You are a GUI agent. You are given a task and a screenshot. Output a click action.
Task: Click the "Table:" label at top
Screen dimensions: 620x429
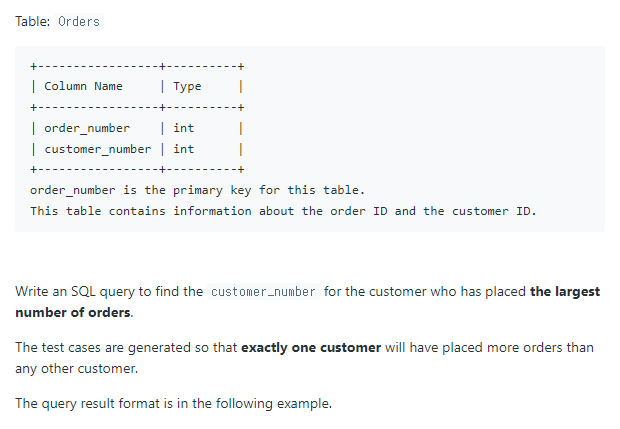coord(34,21)
